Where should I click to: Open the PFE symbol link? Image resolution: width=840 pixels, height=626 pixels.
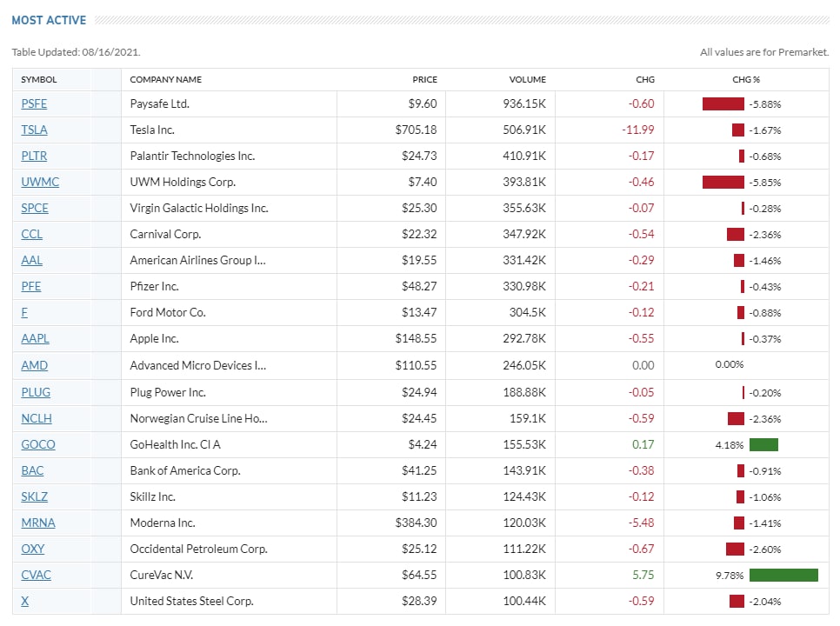[x=31, y=287]
